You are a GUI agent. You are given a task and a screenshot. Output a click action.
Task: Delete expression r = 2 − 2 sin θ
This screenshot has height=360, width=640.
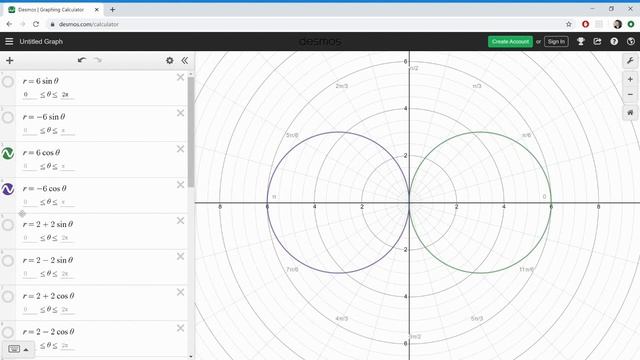click(180, 256)
